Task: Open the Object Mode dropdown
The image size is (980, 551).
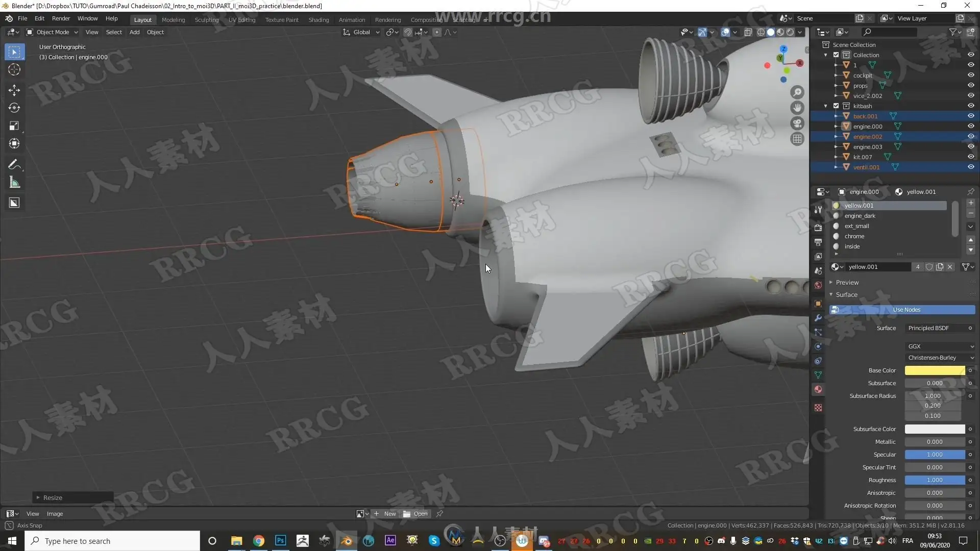Action: 53,32
